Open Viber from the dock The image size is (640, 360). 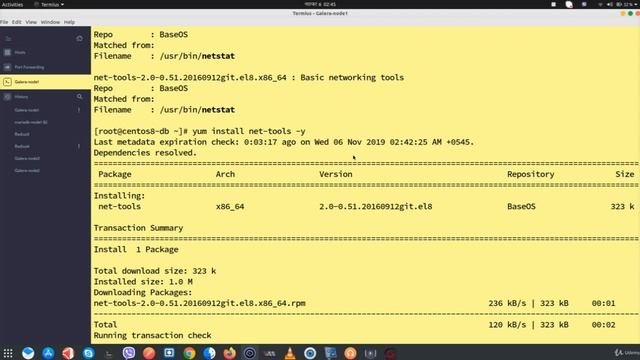(x=129, y=353)
